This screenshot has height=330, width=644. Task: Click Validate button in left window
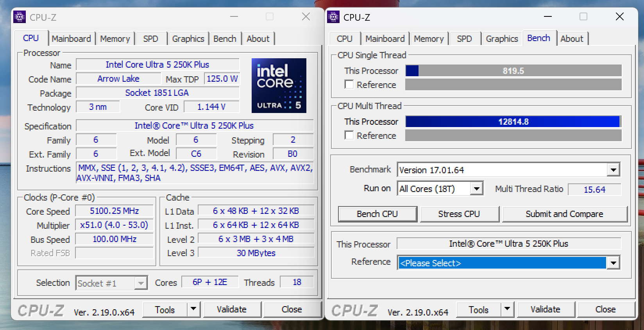(x=232, y=309)
